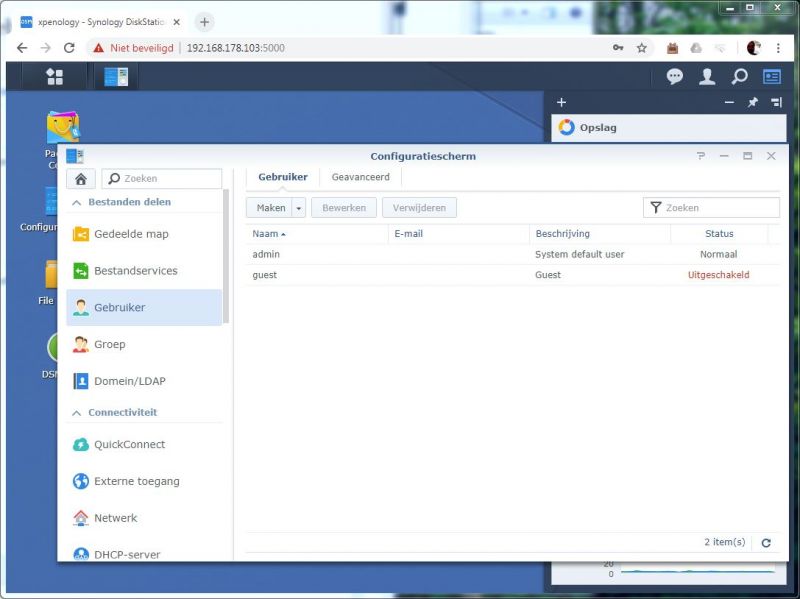The height and width of the screenshot is (599, 800).
Task: Switch to the Geavanceerd tab
Action: pos(361,177)
